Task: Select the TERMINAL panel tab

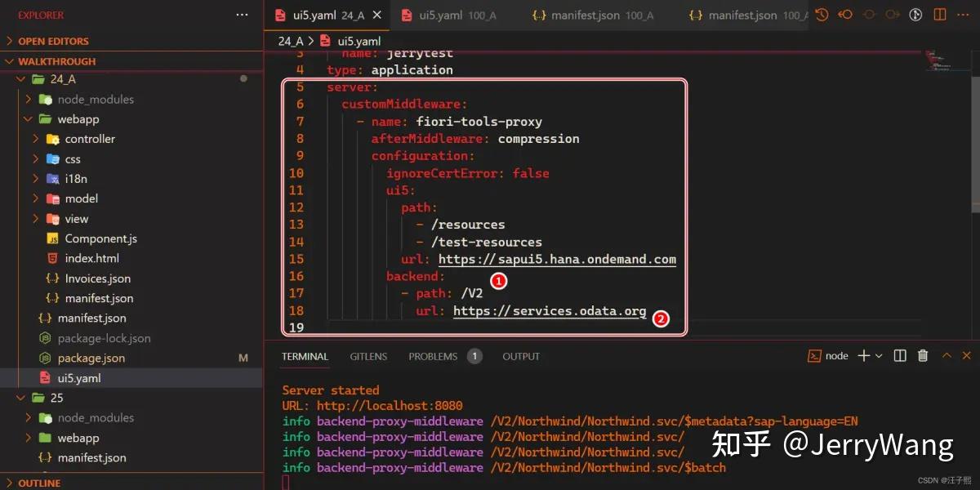Action: (305, 356)
